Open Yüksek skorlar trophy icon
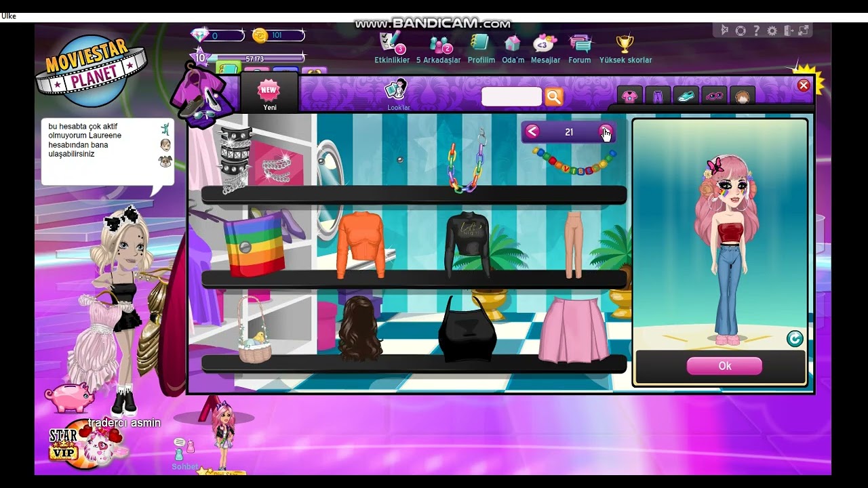The height and width of the screenshot is (488, 868). click(625, 43)
